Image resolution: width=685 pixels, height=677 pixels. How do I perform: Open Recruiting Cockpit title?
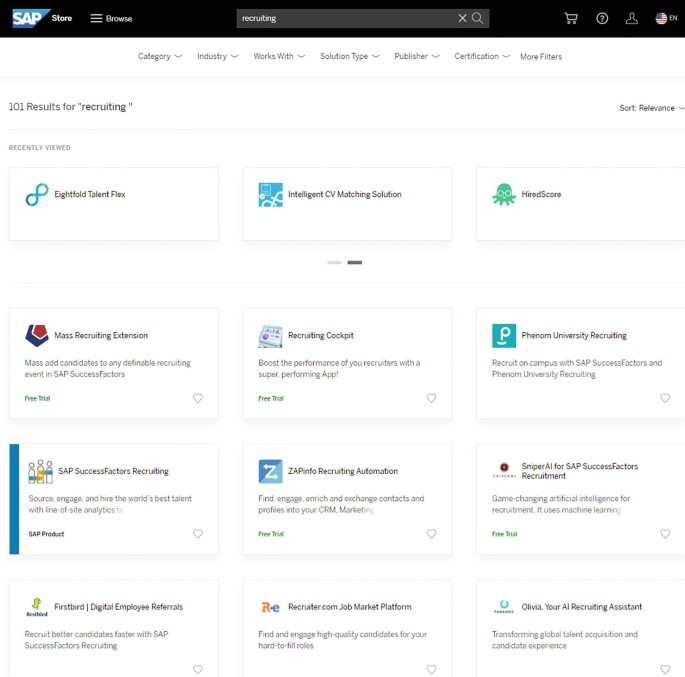click(321, 335)
